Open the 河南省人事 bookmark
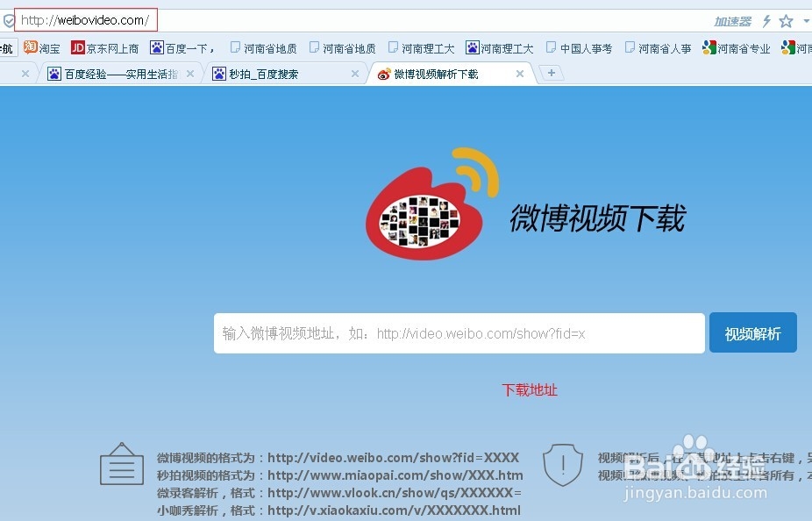The image size is (812, 521). pyautogui.click(x=658, y=48)
